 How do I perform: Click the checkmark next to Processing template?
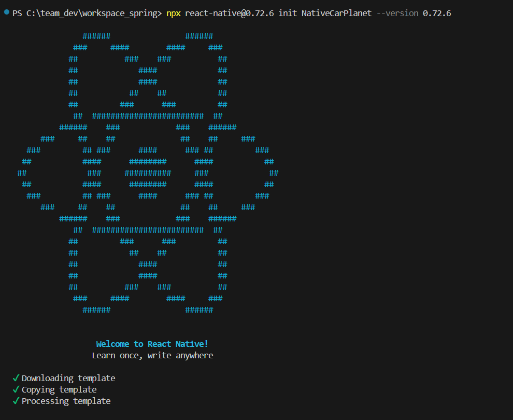(x=16, y=401)
